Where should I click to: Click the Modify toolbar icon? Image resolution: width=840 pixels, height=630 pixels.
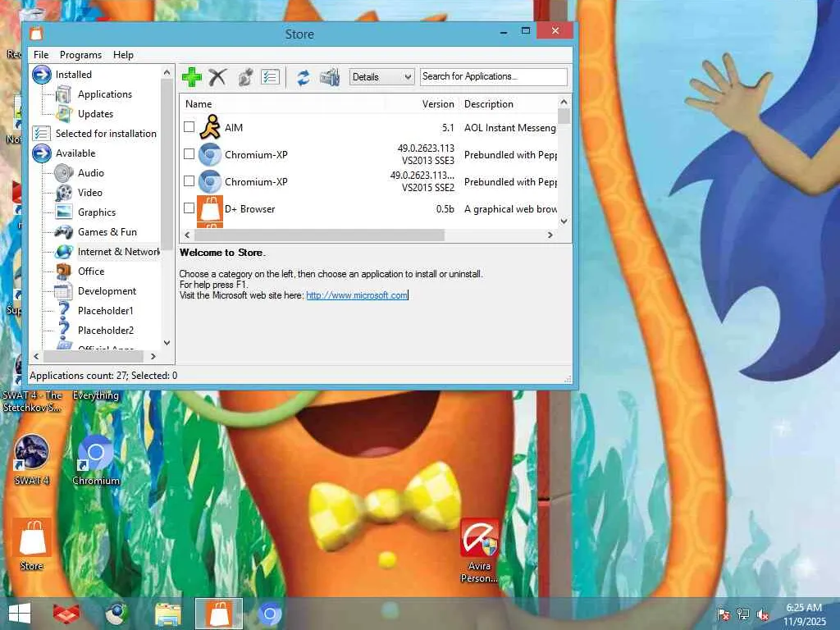click(245, 77)
